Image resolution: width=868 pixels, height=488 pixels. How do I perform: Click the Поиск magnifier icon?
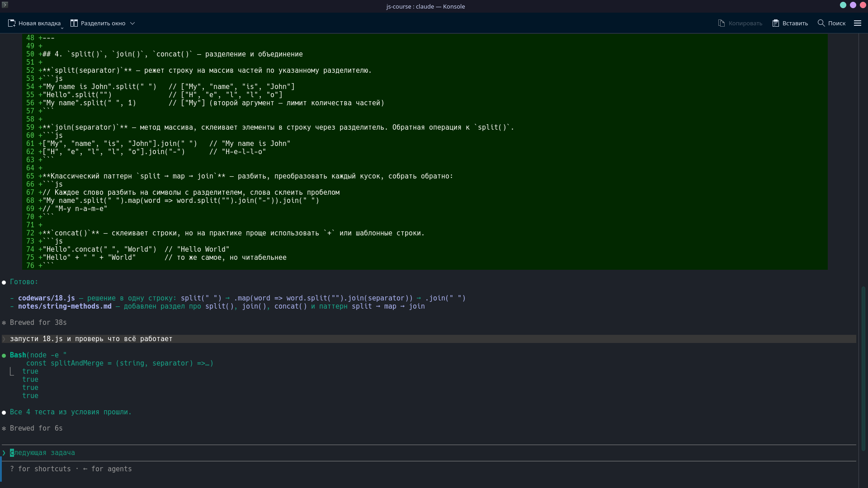821,23
